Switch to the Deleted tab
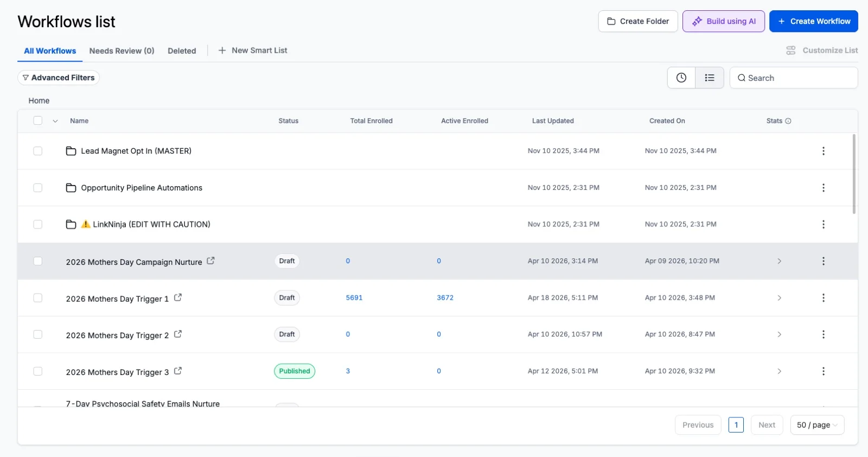 coord(182,51)
